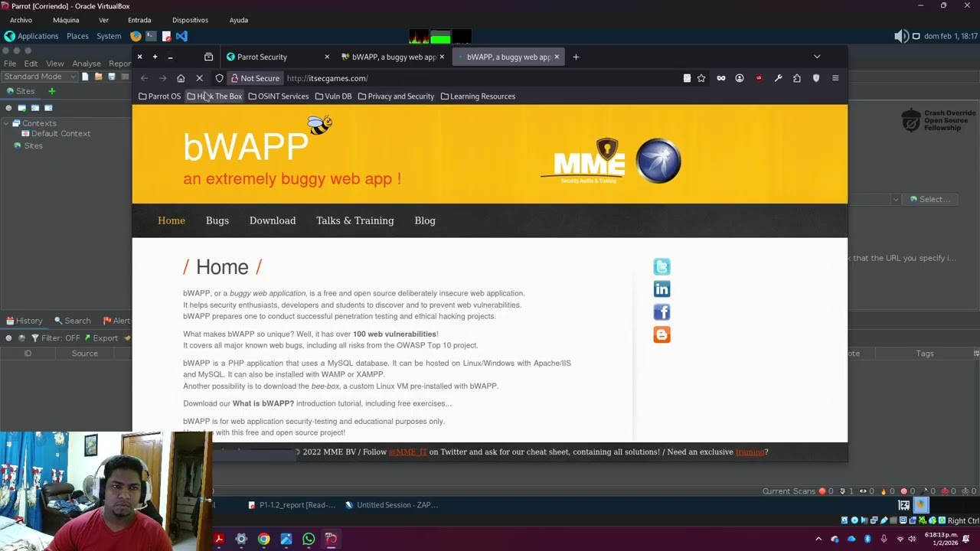Screen dimensions: 980x551
Task: Go back in Firefox
Action: pyautogui.click(x=144, y=78)
